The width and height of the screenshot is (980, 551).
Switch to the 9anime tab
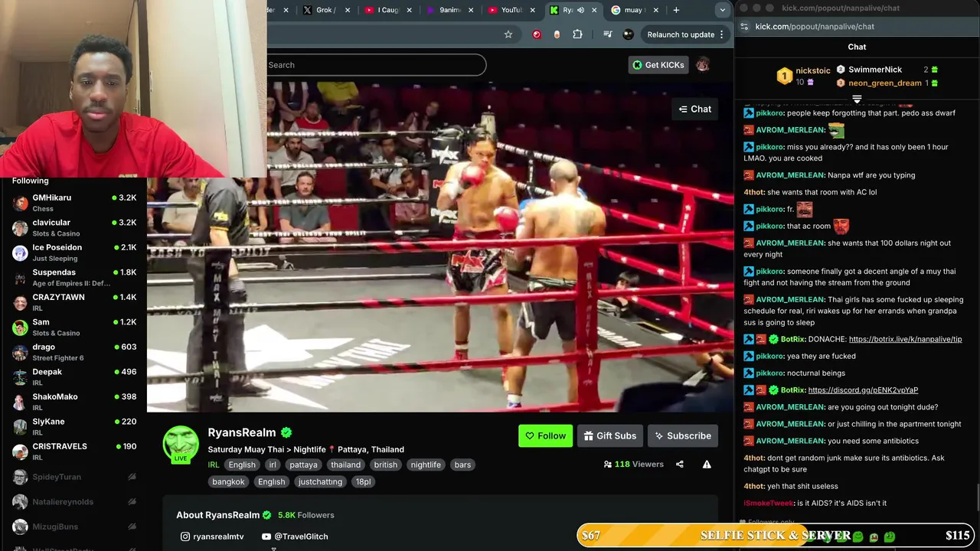[450, 10]
